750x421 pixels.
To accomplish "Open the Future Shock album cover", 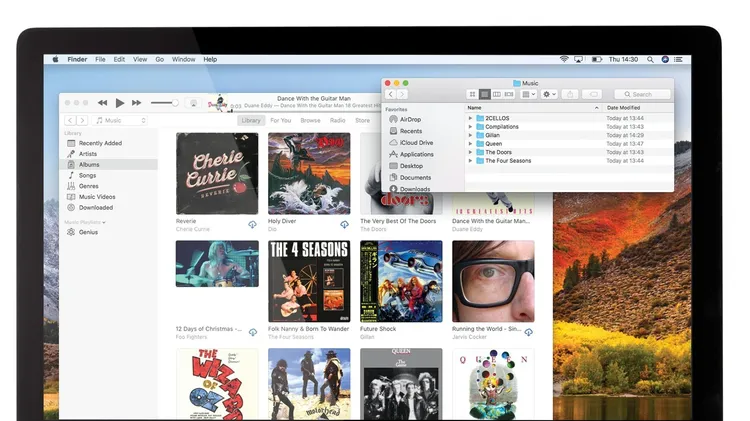I will pyautogui.click(x=401, y=281).
